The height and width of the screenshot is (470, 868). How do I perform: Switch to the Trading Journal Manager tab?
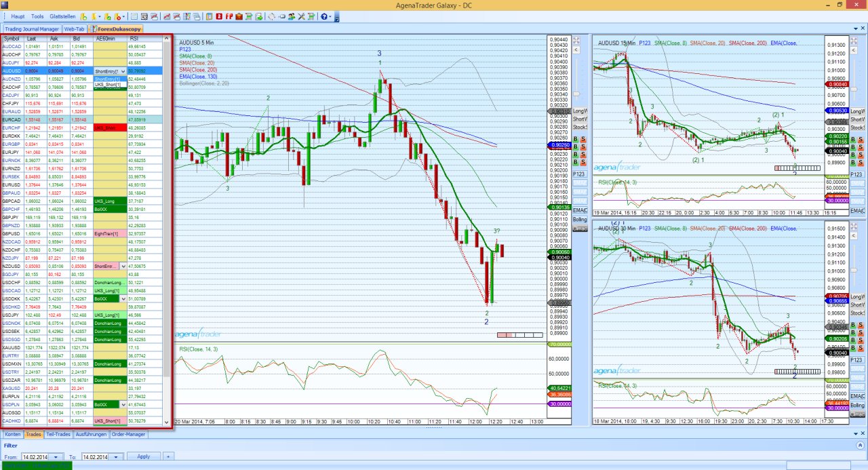(x=32, y=29)
